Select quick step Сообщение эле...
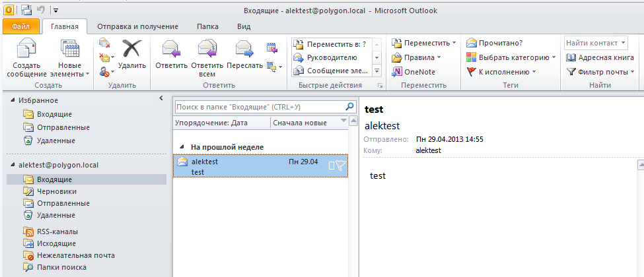The image size is (644, 277). click(332, 71)
